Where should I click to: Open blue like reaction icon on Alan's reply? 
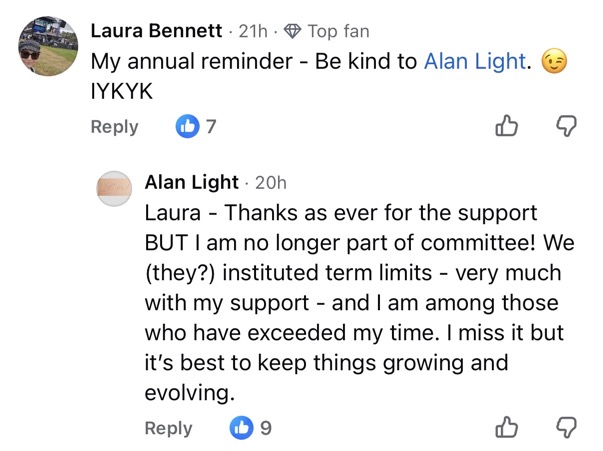click(241, 428)
